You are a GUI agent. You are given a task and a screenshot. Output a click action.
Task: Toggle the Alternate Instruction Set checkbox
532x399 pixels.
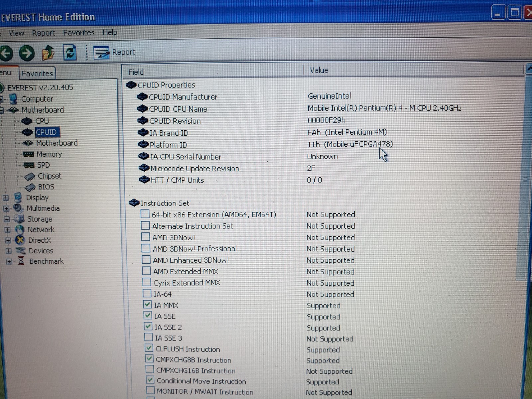pos(145,226)
